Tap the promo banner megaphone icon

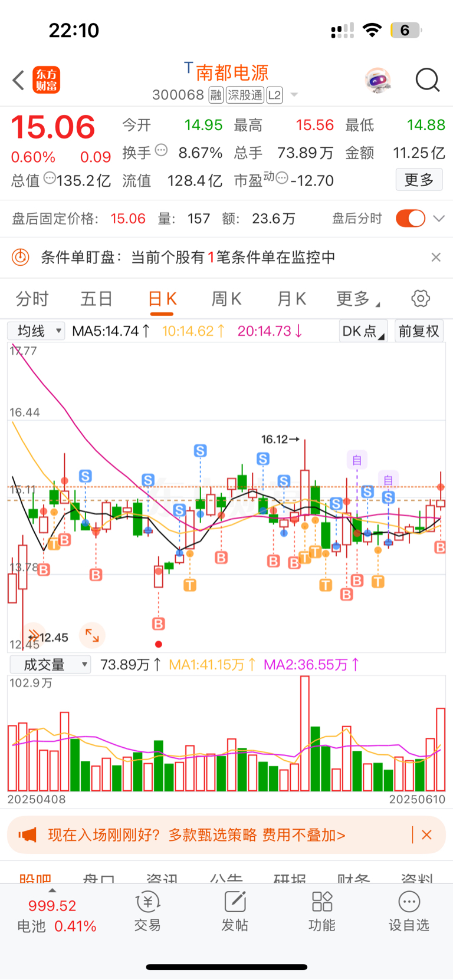click(27, 835)
